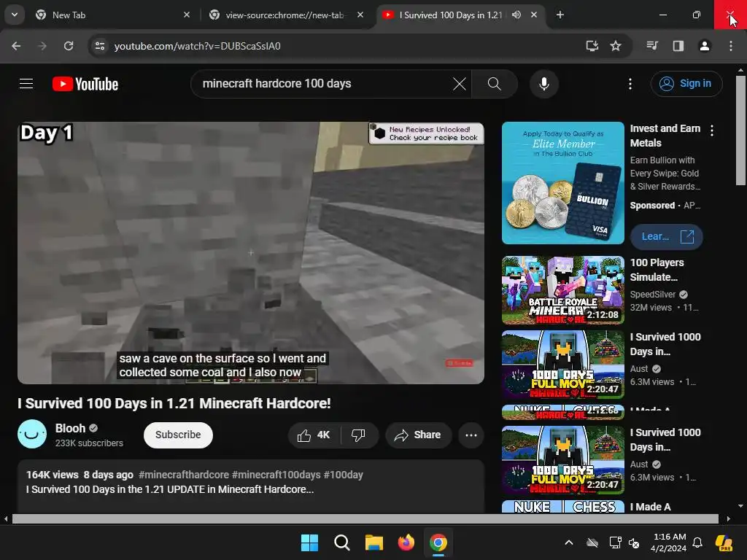The width and height of the screenshot is (747, 560).
Task: Install app icon in address bar
Action: pos(592,46)
